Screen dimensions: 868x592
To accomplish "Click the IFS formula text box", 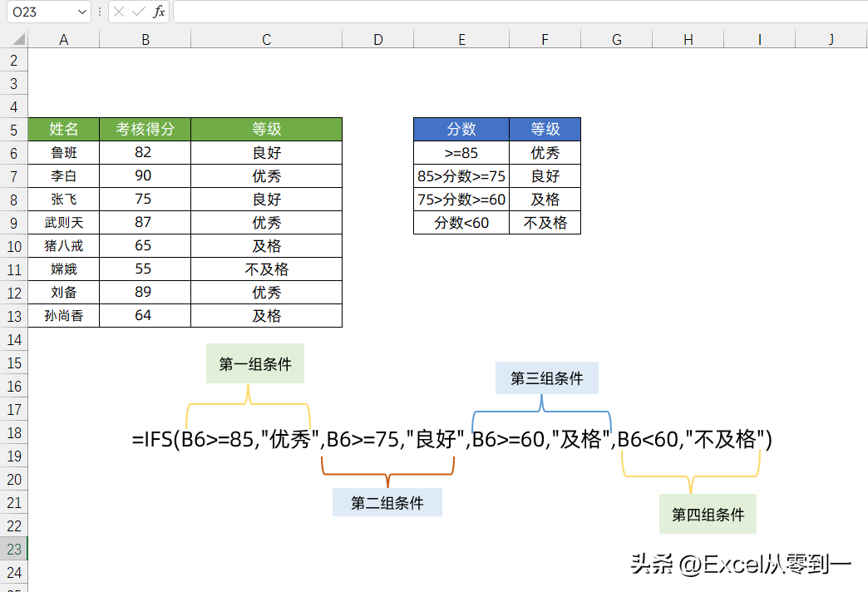I will tap(451, 439).
